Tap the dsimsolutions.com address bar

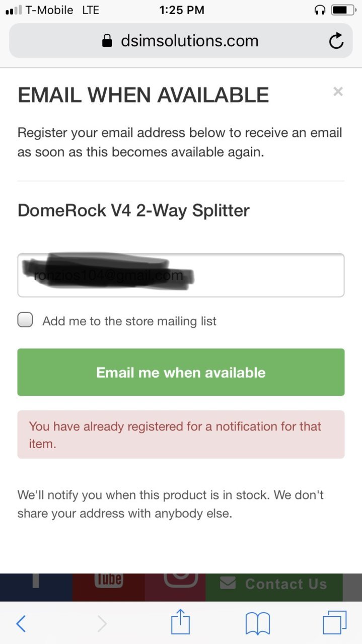[x=181, y=41]
